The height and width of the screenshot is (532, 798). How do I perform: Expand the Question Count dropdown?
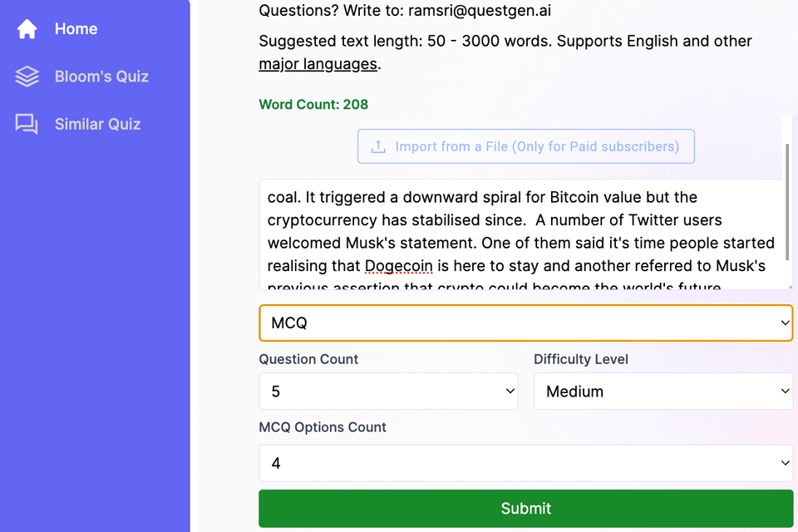click(388, 392)
